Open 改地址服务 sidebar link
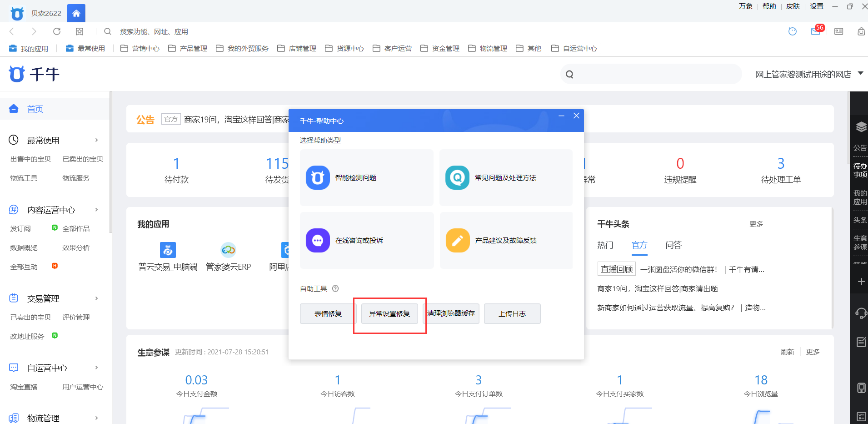The image size is (868, 424). click(27, 336)
